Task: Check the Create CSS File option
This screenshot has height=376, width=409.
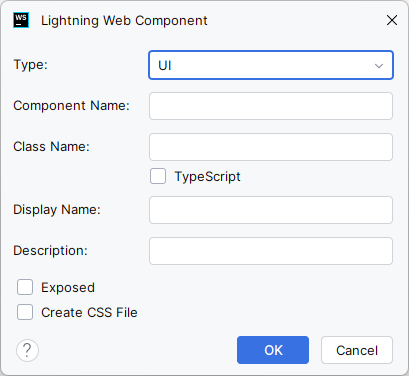Action: pyautogui.click(x=25, y=312)
